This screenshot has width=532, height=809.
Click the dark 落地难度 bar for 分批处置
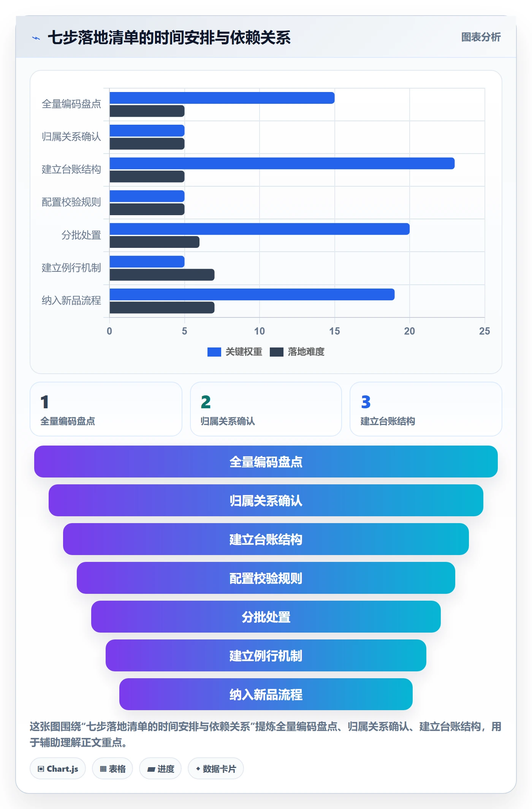154,242
